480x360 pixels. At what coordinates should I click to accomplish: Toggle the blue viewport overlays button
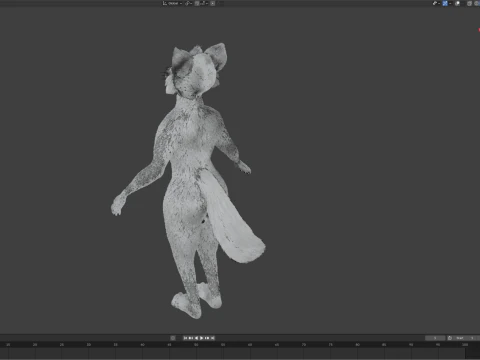click(445, 3)
